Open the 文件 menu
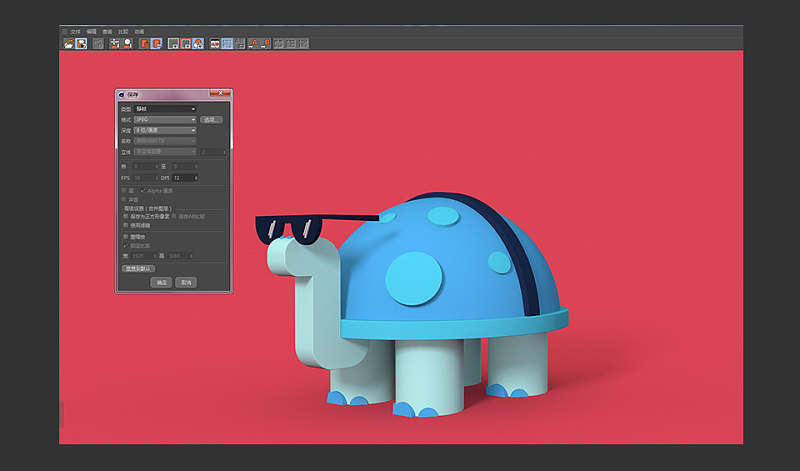 (x=75, y=31)
